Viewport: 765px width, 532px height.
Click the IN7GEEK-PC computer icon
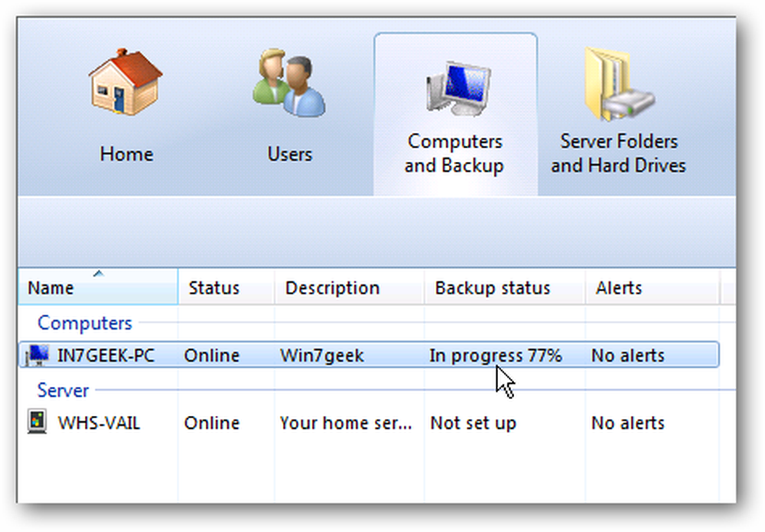pyautogui.click(x=37, y=355)
